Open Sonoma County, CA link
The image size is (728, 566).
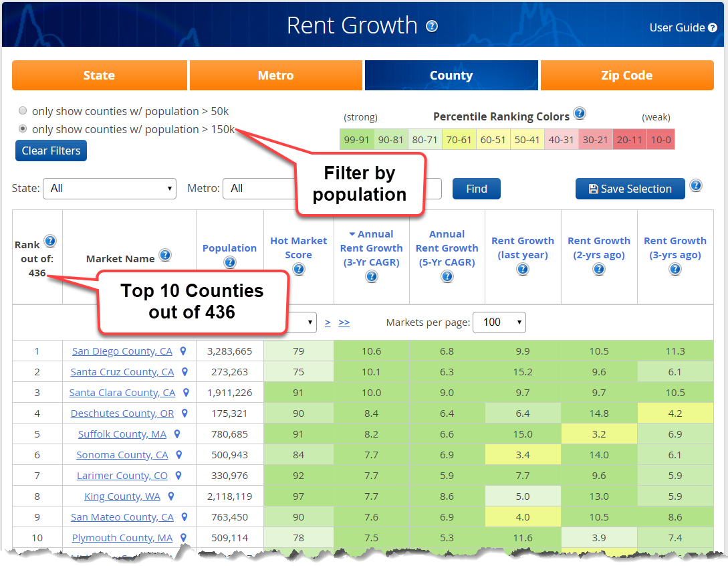(x=122, y=455)
